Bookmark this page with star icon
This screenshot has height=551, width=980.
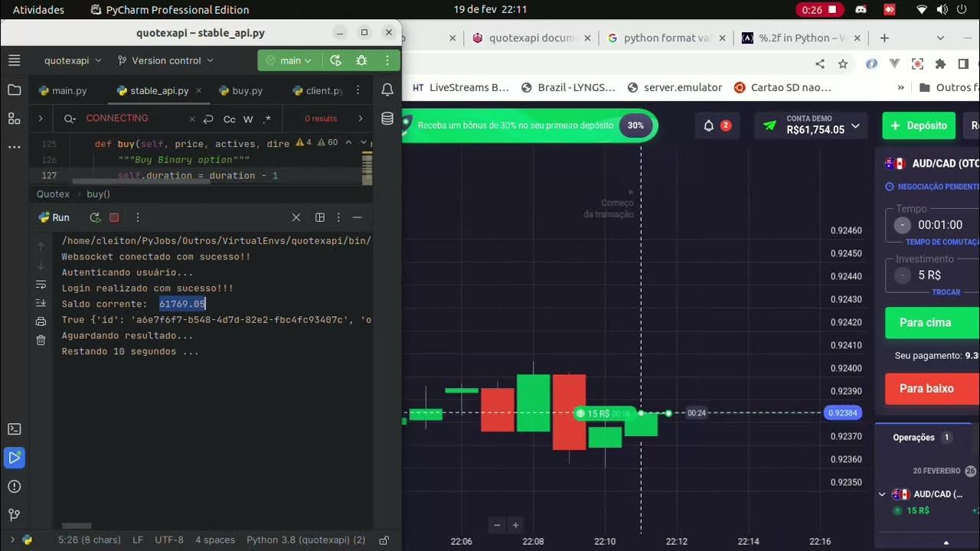coord(843,64)
